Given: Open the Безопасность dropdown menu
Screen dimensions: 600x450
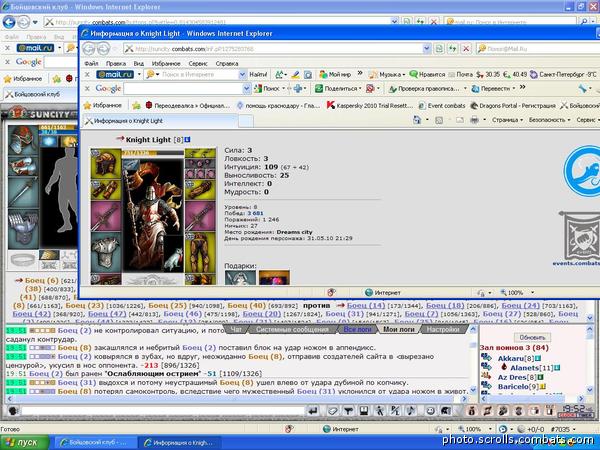Looking at the screenshot, I should (549, 120).
